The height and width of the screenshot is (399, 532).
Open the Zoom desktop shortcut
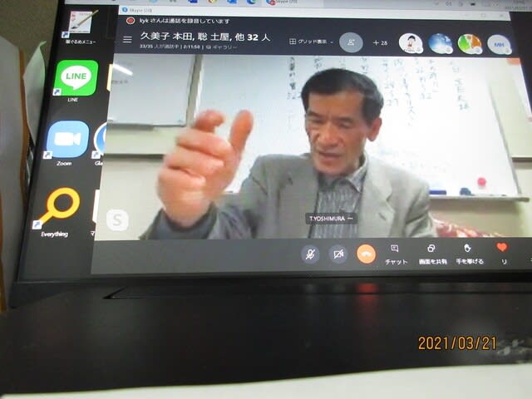(x=68, y=139)
